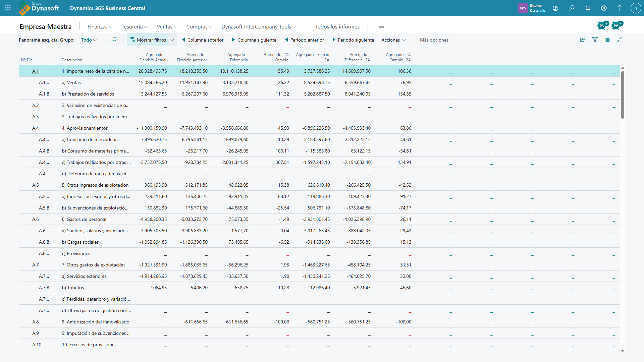The height and width of the screenshot is (362, 644).
Task: Click Agregado - % Cambio header
Action: click(x=276, y=57)
